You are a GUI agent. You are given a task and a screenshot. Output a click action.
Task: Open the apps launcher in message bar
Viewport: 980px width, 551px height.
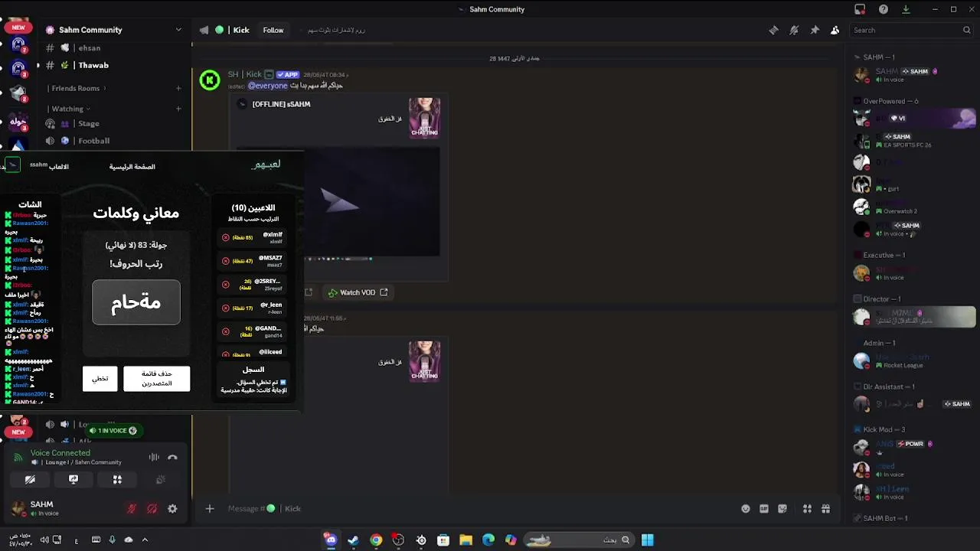pyautogui.click(x=807, y=509)
